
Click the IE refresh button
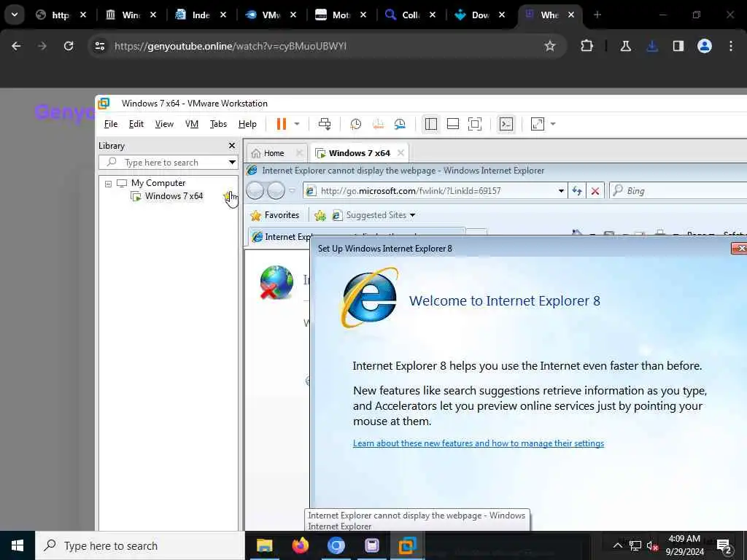[577, 191]
